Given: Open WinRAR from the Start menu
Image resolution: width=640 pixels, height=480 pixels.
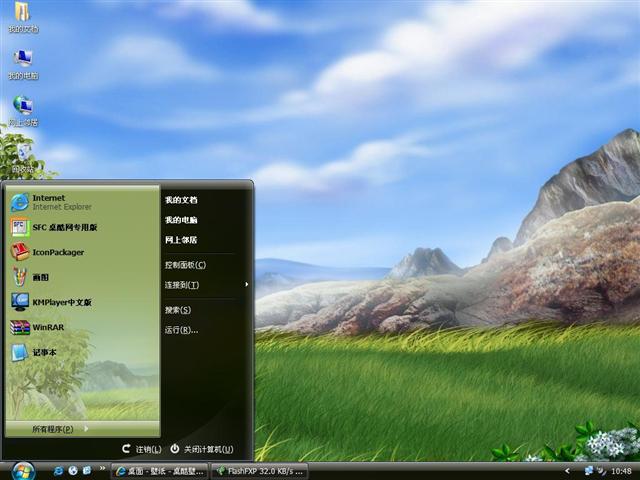Looking at the screenshot, I should 82,327.
